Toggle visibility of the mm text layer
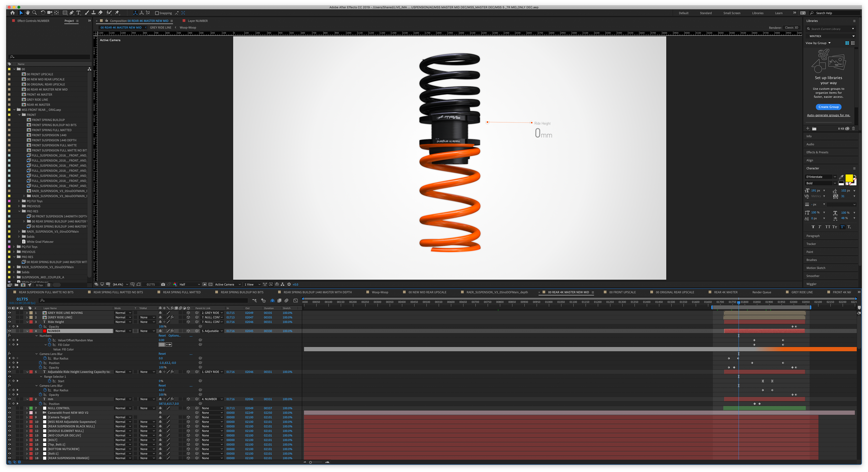Viewport: 868px width, 472px height. 9,399
